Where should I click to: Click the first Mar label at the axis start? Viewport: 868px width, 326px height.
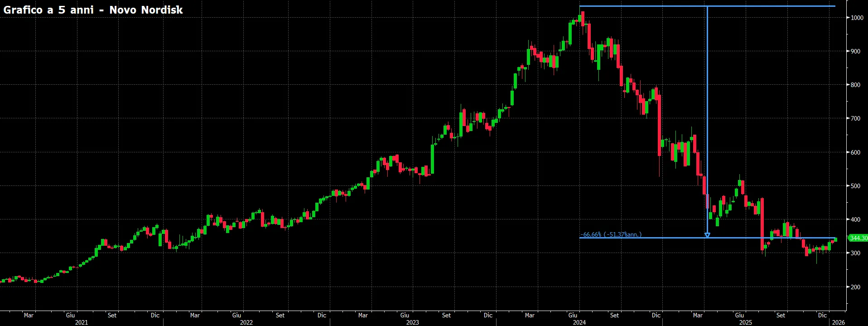(29, 315)
